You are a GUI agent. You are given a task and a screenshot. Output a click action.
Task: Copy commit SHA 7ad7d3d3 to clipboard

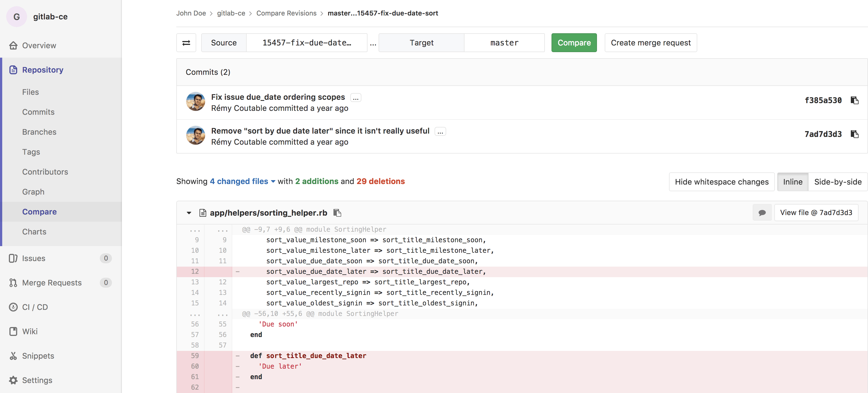(854, 134)
